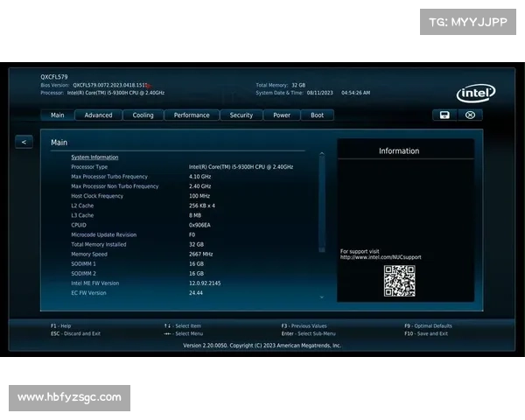Open the Cooling tab

pos(143,115)
